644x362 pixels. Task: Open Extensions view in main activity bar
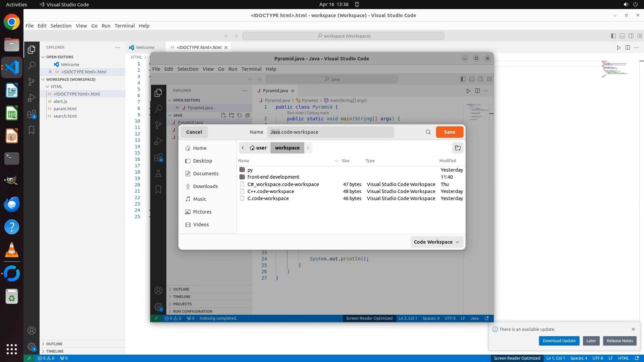click(32, 114)
